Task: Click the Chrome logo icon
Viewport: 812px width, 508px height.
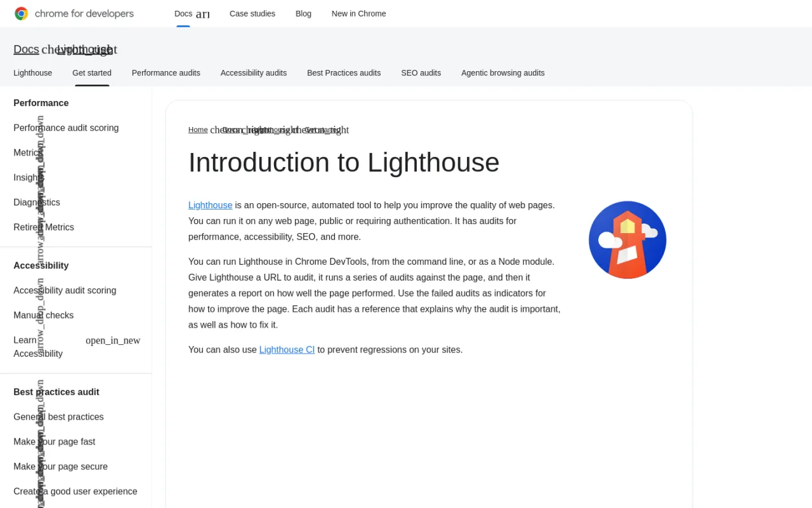Action: 21,13
